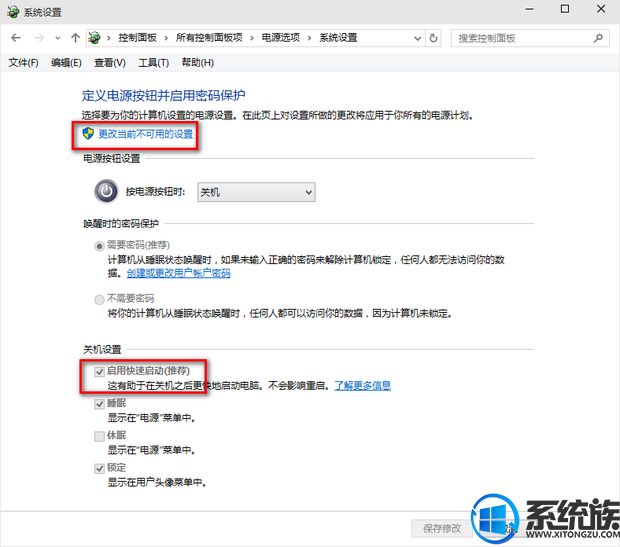Go up one level with the up arrow

tap(75, 38)
